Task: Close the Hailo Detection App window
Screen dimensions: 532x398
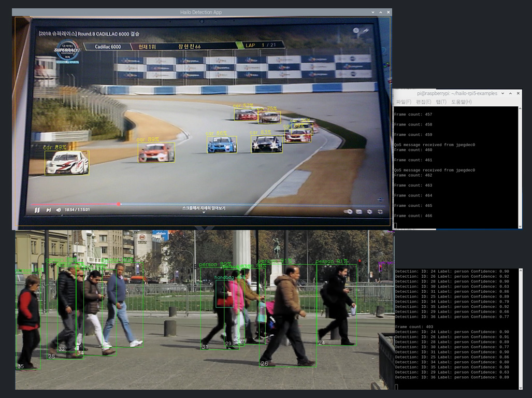Action: (388, 12)
